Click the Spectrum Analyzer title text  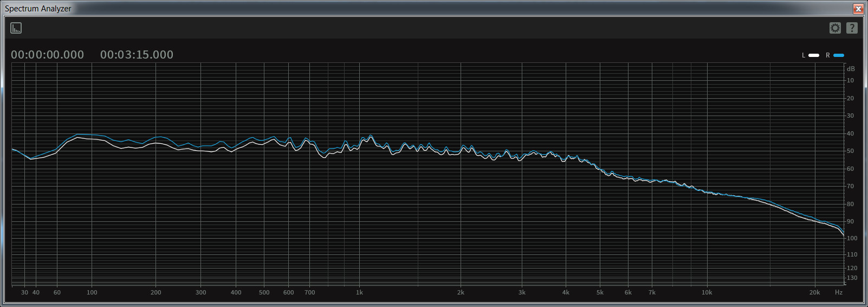pyautogui.click(x=38, y=9)
